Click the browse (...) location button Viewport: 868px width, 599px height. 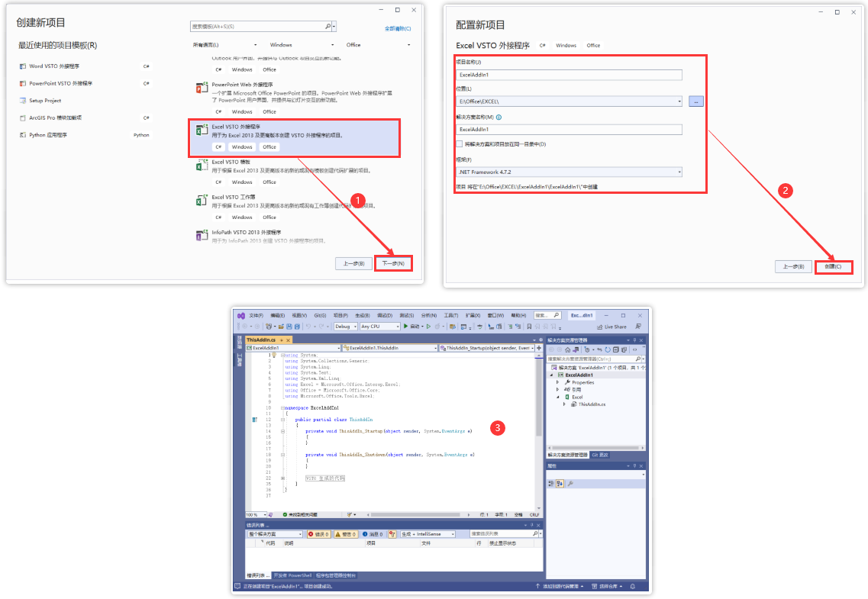pos(695,101)
